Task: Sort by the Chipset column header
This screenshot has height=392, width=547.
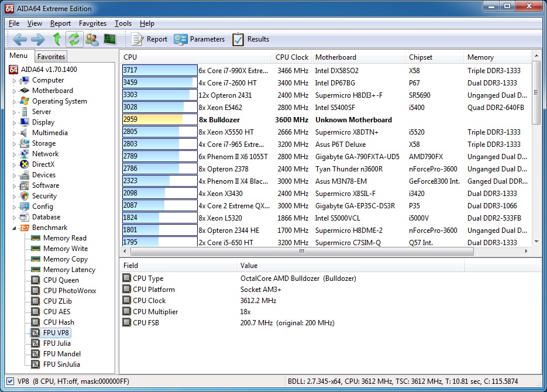Action: 434,57
